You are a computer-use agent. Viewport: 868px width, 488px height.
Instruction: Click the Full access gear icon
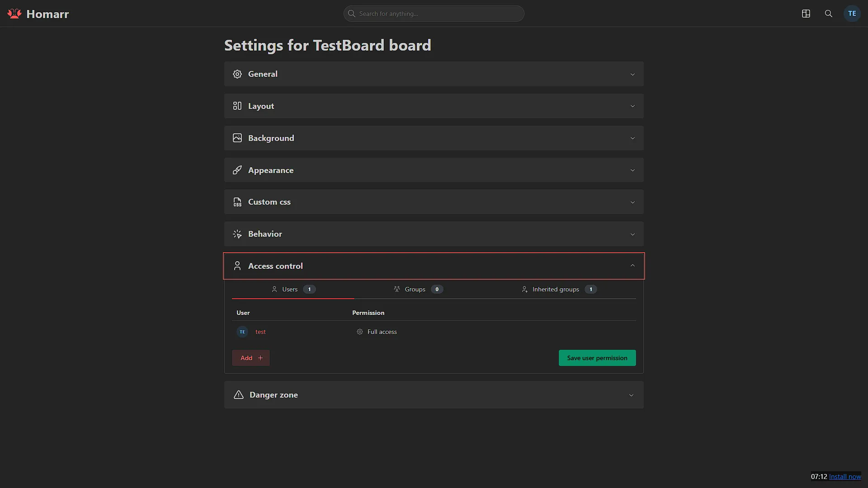[x=360, y=332]
